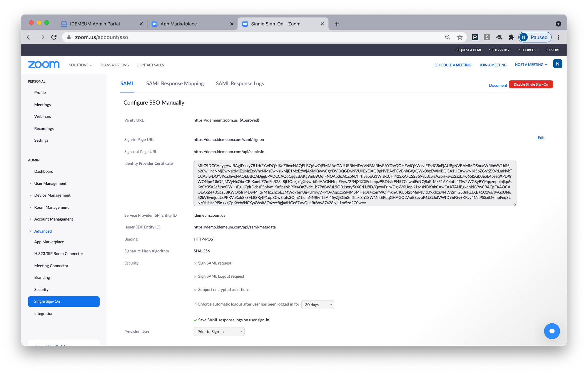This screenshot has width=588, height=374.
Task: Click Disable Single Sign-On button
Action: 531,84
